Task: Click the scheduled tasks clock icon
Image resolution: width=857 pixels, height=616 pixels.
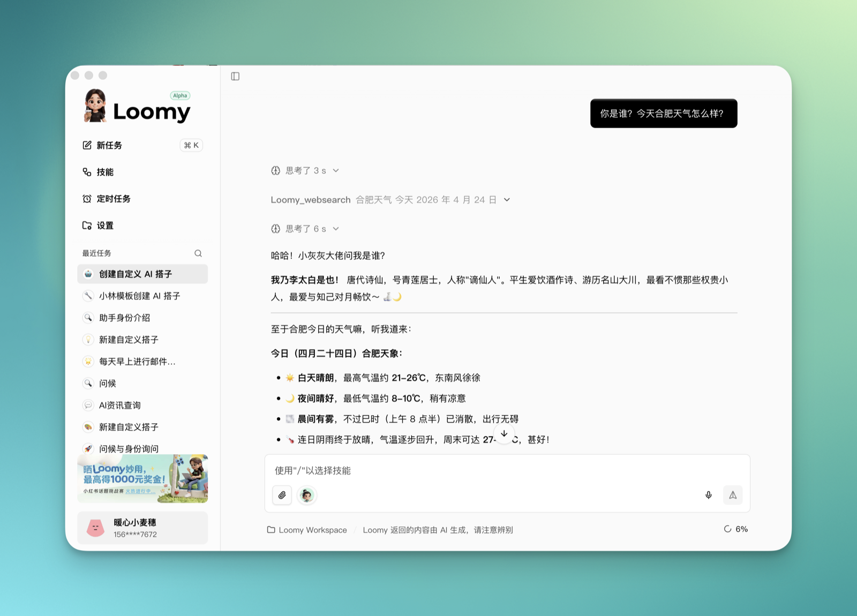Action: click(87, 199)
